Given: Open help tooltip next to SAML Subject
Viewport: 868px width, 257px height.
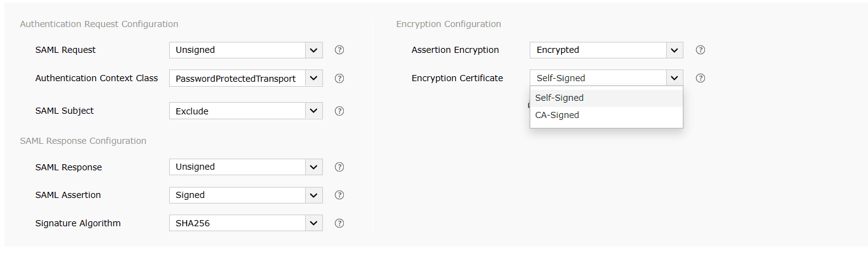Looking at the screenshot, I should click(x=339, y=111).
